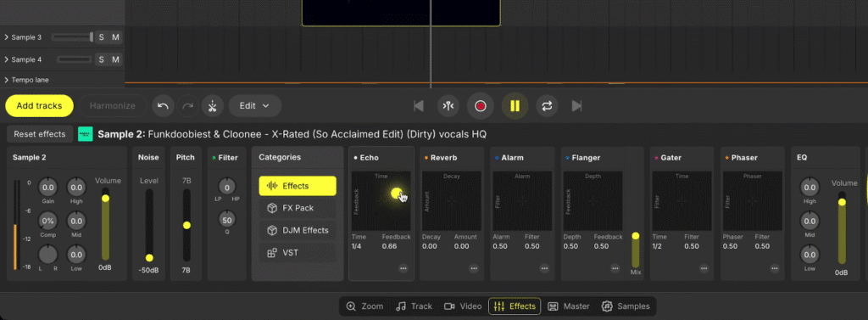Viewport: 868px width, 320px height.
Task: Open the Samples tab
Action: point(626,306)
